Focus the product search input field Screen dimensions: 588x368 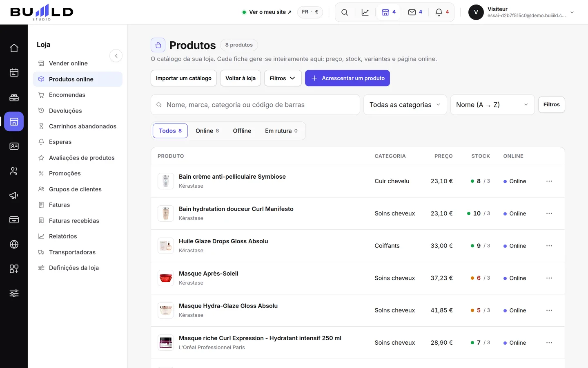tap(255, 105)
